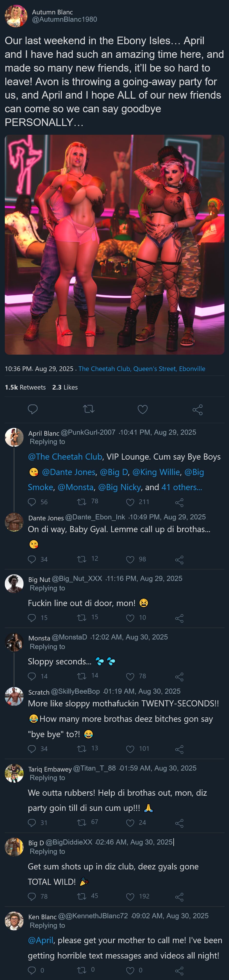Like April Blanc's reply with 211 likes
The image size is (229, 980).
[x=130, y=502]
